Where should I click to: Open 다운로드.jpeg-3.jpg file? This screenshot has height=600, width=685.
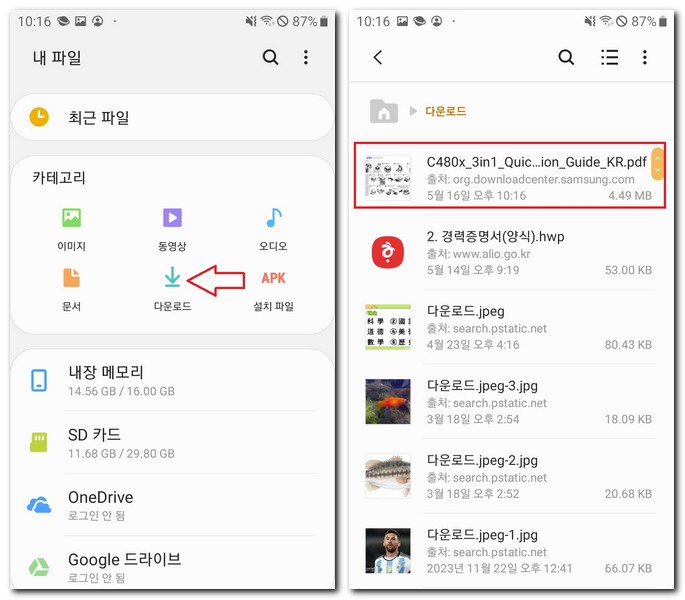pyautogui.click(x=509, y=402)
